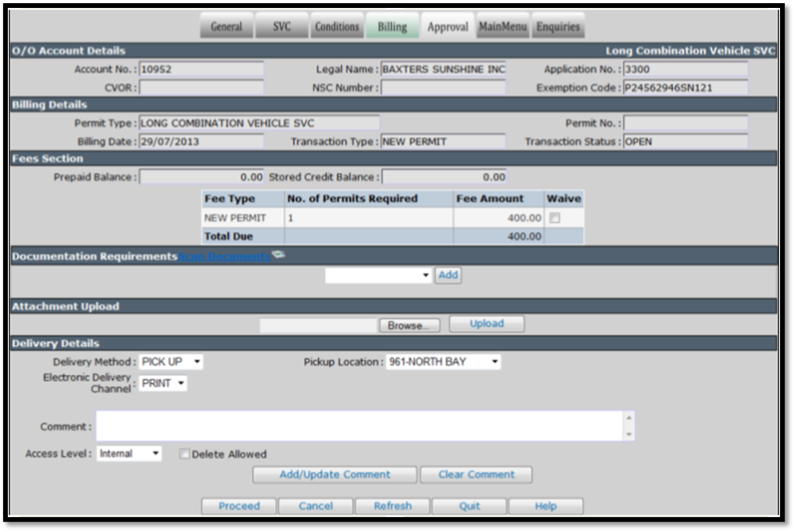Tick the Waive checkbox for NEW PERMIT
This screenshot has width=795, height=532.
pyautogui.click(x=554, y=218)
